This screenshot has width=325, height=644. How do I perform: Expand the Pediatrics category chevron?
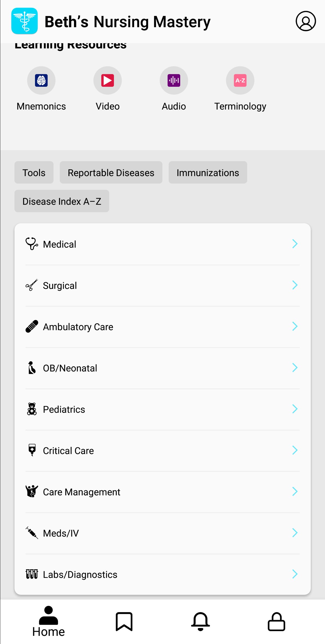click(295, 409)
